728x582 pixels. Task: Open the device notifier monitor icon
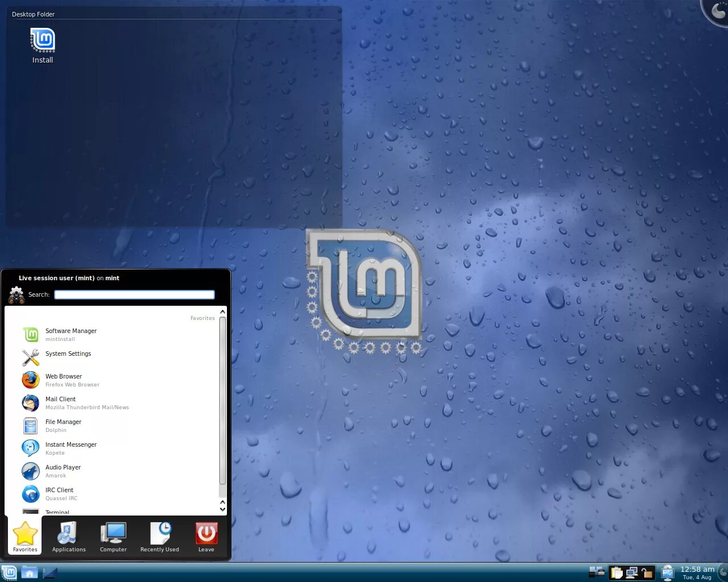pos(668,572)
